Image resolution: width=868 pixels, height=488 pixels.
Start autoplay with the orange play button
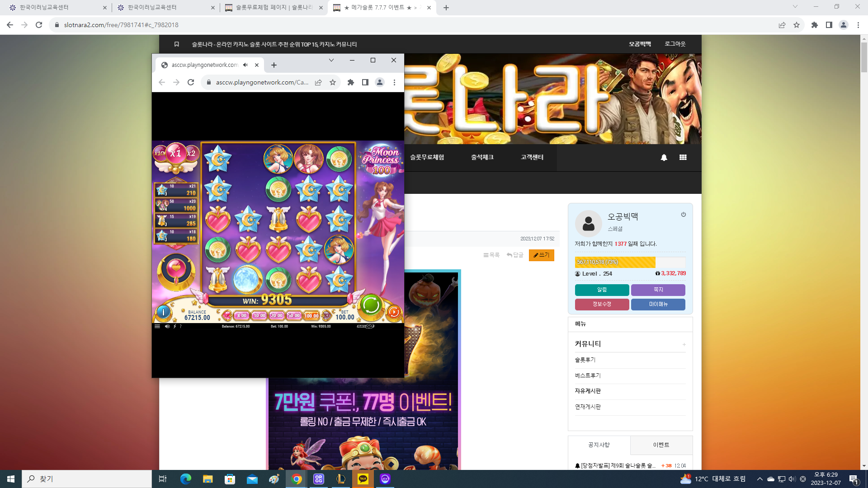click(394, 312)
